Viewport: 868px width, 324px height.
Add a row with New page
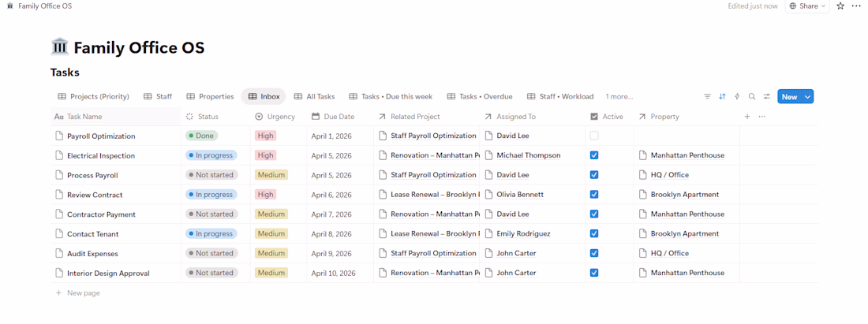tap(78, 293)
